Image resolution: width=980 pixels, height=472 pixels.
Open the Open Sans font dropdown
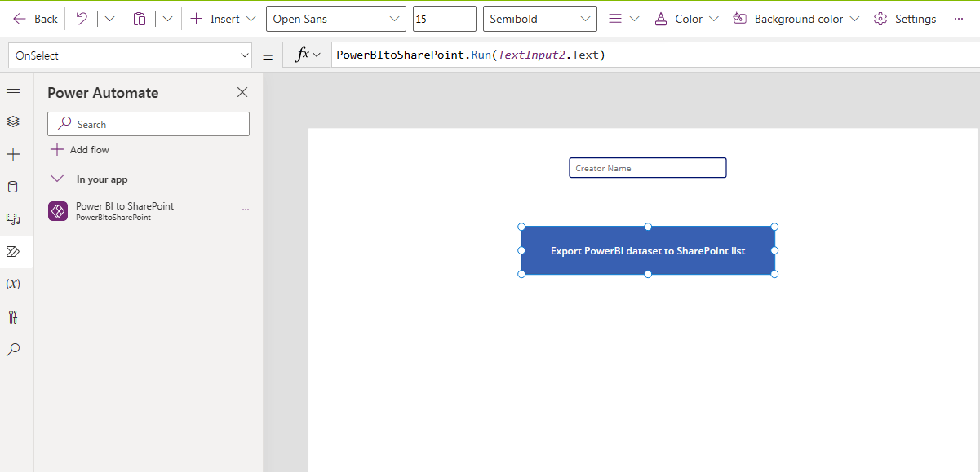pyautogui.click(x=336, y=19)
